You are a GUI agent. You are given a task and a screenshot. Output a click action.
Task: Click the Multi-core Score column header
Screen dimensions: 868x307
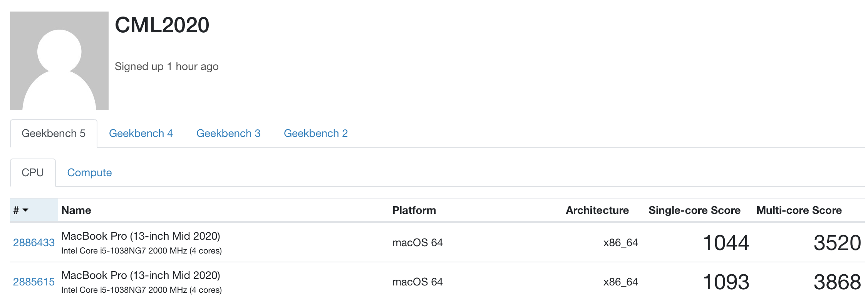[799, 210]
